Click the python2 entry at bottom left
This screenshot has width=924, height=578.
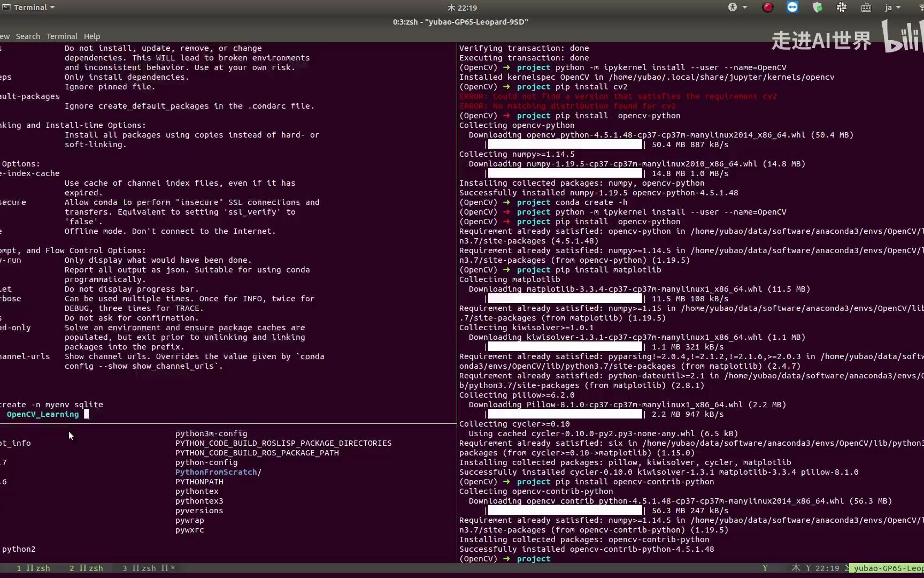click(x=19, y=549)
